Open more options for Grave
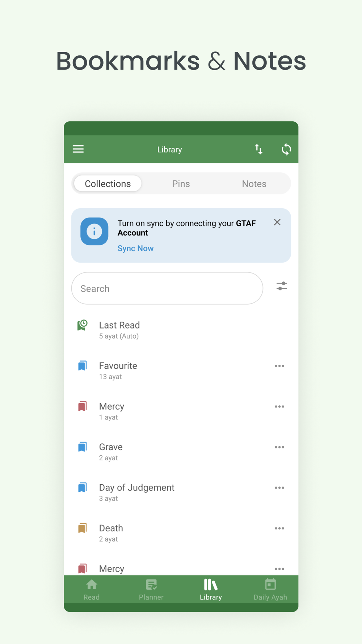 (x=279, y=447)
